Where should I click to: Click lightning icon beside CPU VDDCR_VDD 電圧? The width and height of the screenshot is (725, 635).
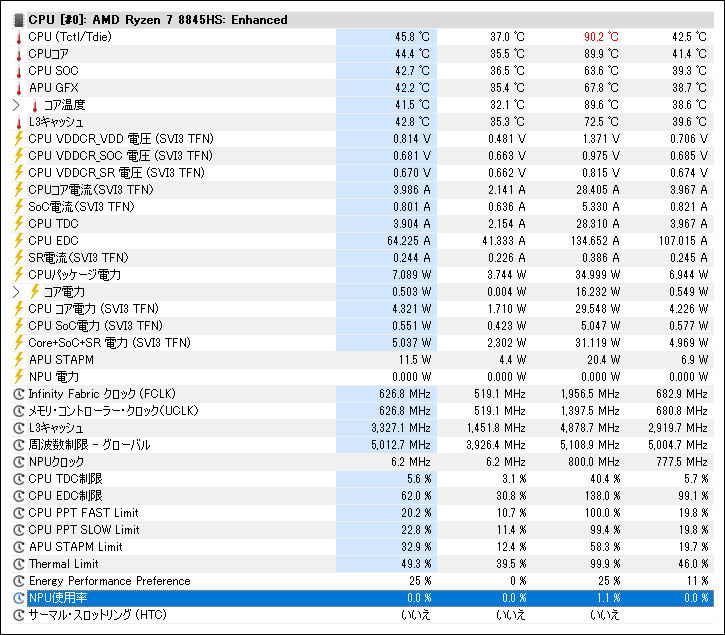coord(19,139)
